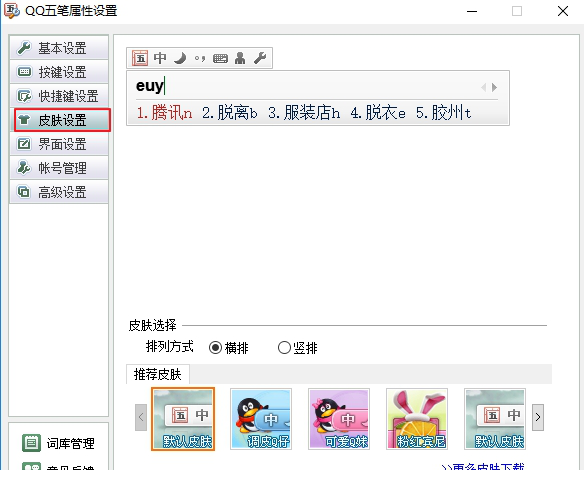
Task: Minimize the QQ五笔属性设置 window
Action: (472, 11)
